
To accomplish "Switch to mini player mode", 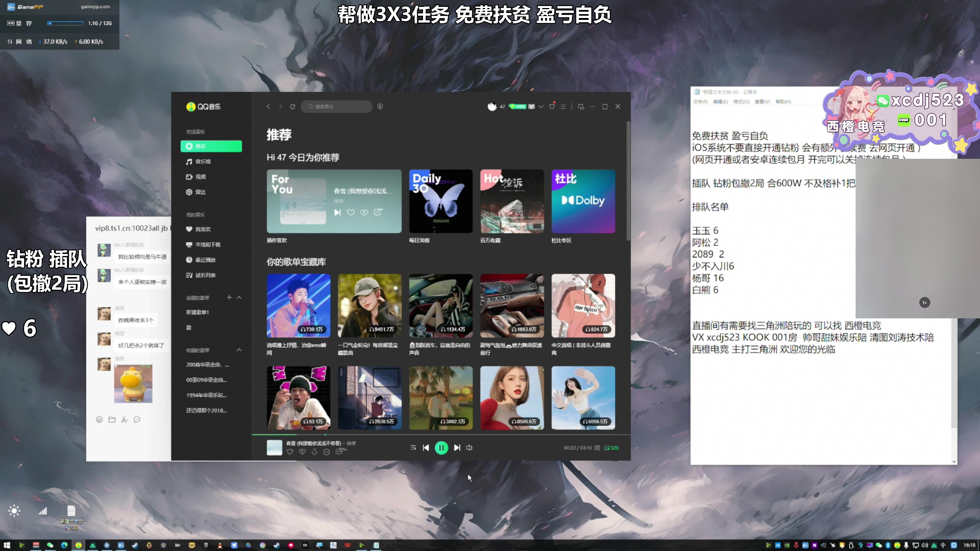I will tap(581, 107).
